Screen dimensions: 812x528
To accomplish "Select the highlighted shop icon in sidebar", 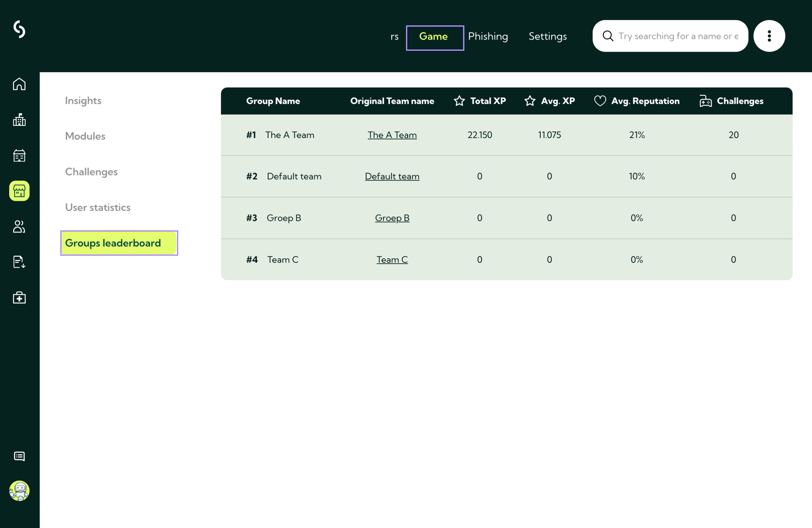I will click(19, 191).
